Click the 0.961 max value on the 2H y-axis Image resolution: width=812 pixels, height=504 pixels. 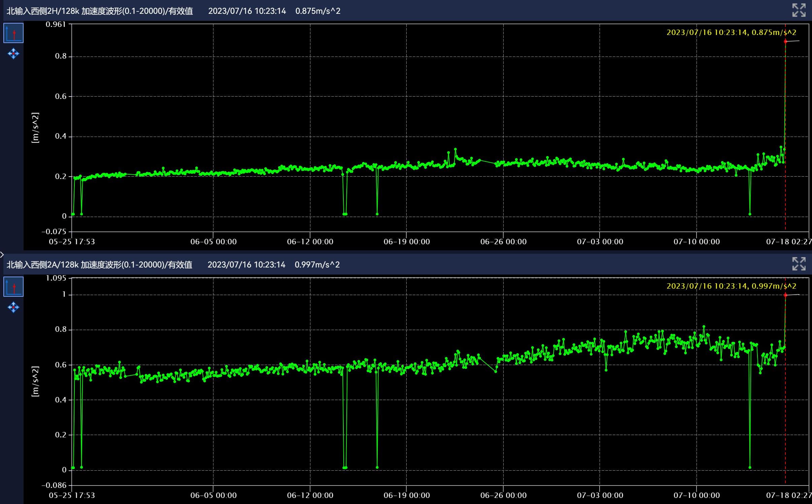coord(56,24)
